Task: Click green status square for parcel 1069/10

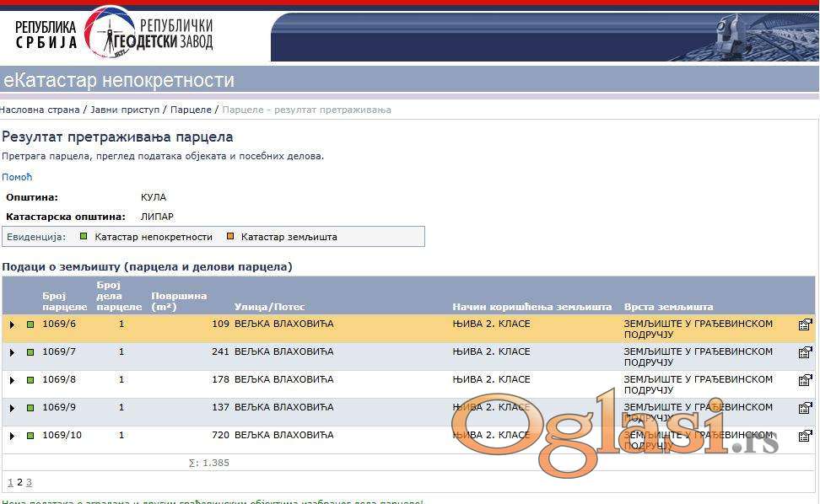Action: pyautogui.click(x=30, y=436)
